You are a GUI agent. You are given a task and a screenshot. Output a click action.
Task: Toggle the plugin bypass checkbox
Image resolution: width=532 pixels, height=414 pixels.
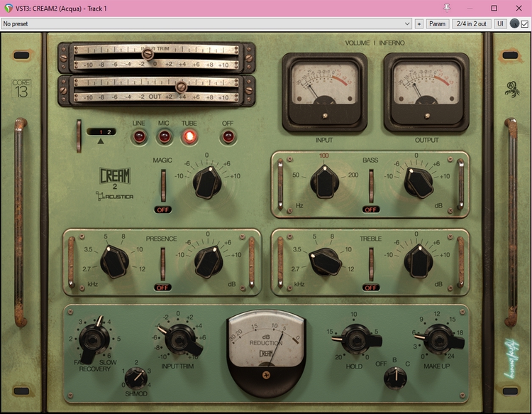(x=525, y=23)
